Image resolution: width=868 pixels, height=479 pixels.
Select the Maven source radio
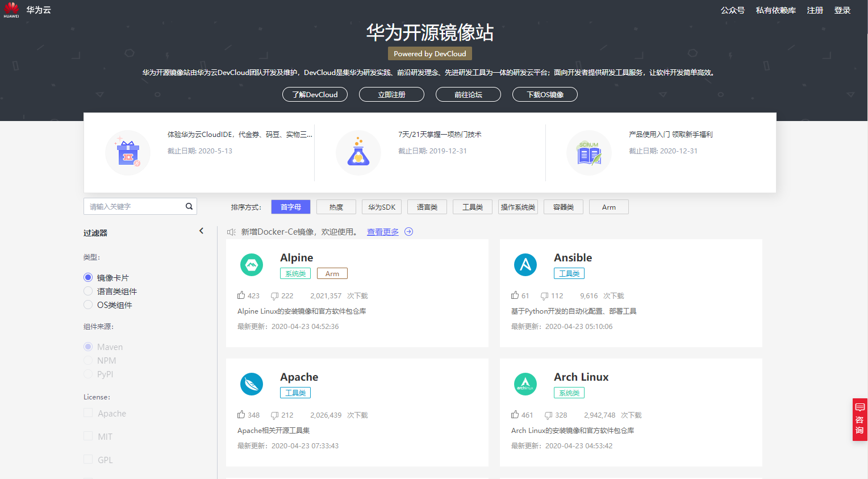point(88,347)
